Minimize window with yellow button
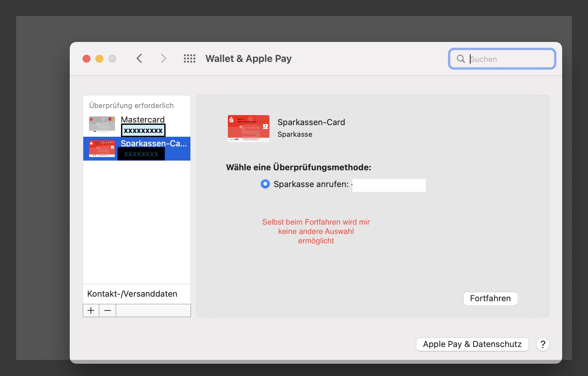 [99, 59]
